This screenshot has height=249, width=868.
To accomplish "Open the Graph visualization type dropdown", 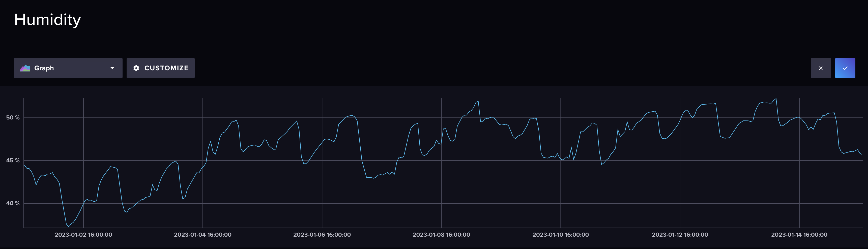I will coord(68,68).
